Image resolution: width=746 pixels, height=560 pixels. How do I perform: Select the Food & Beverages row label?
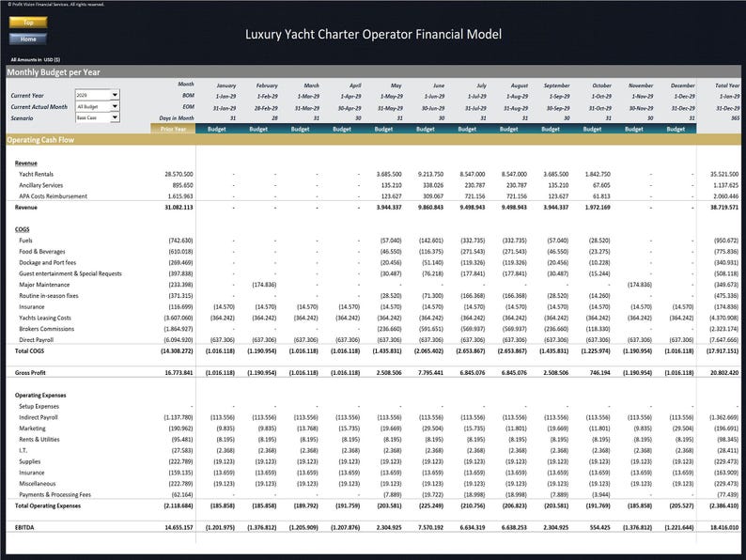click(42, 251)
